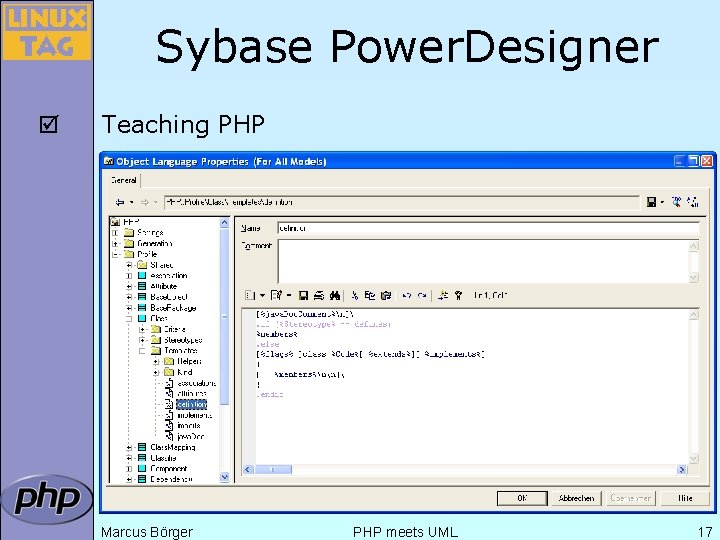Click the Name input field

[x=488, y=228]
